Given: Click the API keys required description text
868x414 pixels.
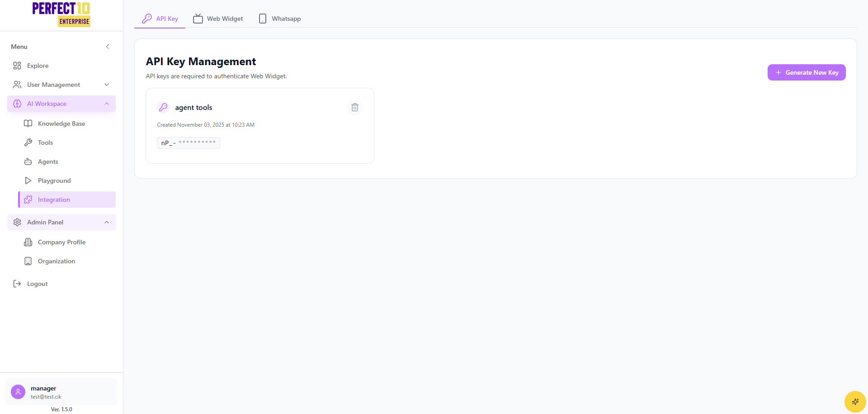Looking at the screenshot, I should pyautogui.click(x=216, y=76).
